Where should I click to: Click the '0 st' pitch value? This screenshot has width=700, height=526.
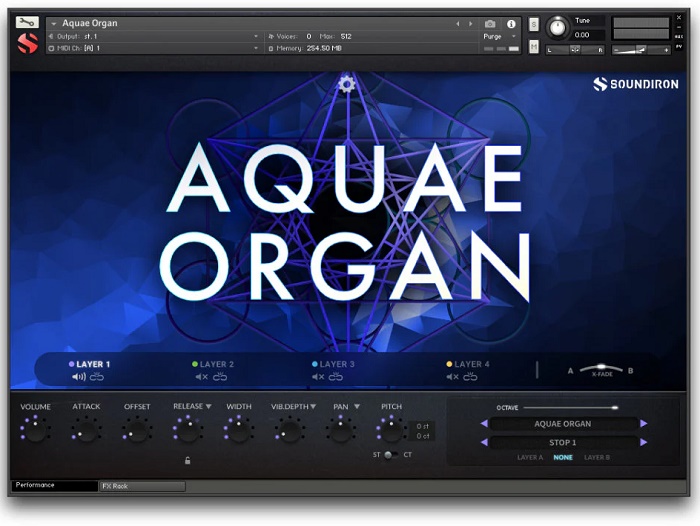(422, 426)
